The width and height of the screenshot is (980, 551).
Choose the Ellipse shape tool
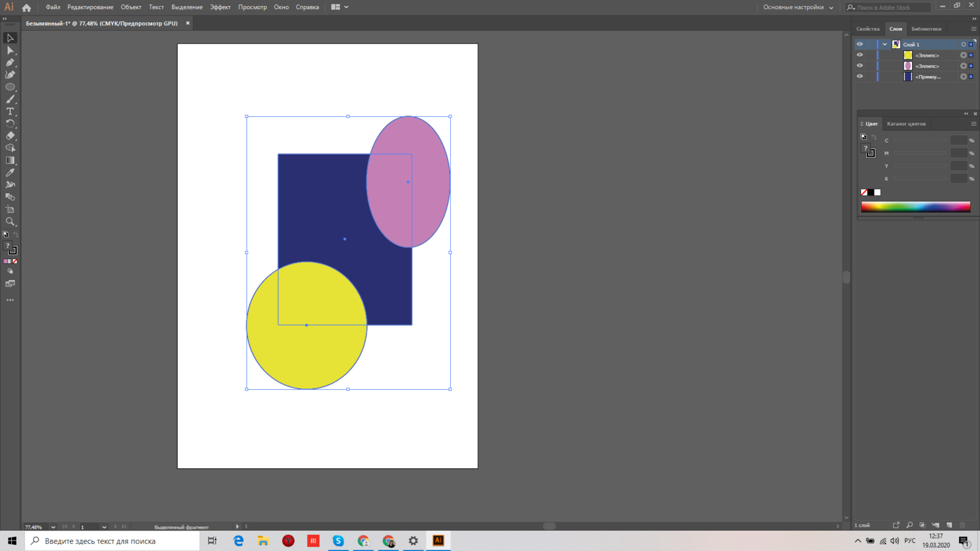pos(10,87)
